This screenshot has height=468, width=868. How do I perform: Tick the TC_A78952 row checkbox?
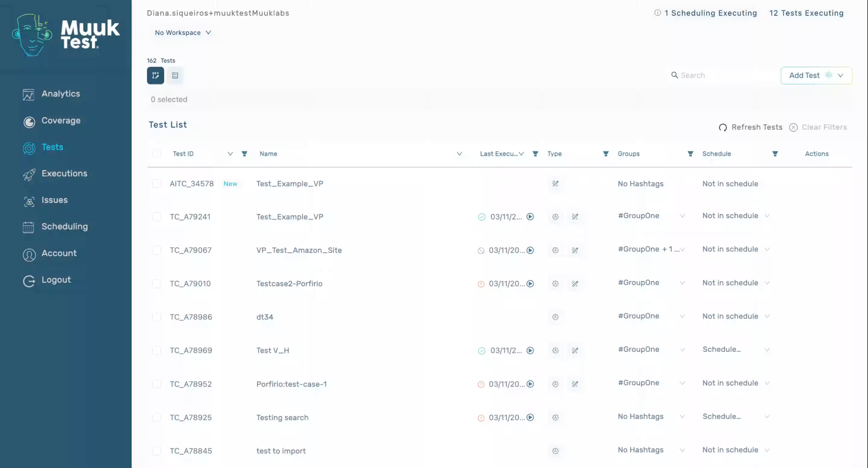coord(157,384)
